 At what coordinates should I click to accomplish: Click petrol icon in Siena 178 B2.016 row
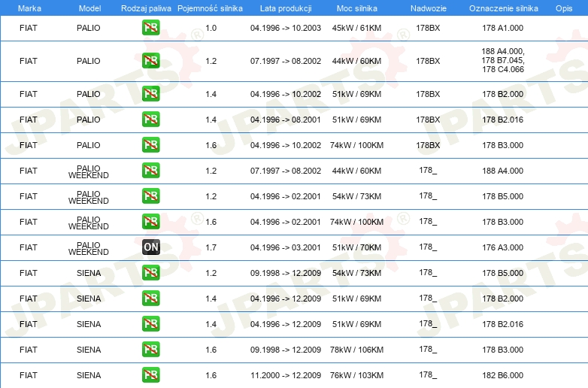[x=150, y=324]
